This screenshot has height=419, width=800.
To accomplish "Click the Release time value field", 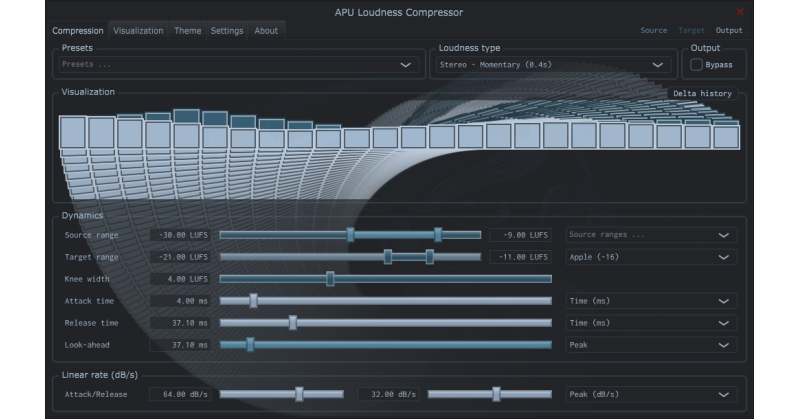I will click(x=181, y=323).
